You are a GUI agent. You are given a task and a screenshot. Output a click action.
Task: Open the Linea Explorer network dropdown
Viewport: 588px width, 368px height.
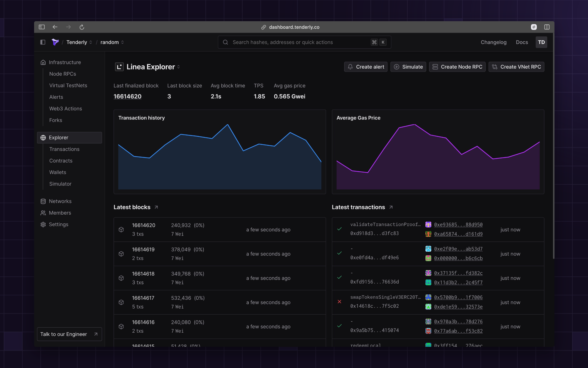click(x=178, y=67)
